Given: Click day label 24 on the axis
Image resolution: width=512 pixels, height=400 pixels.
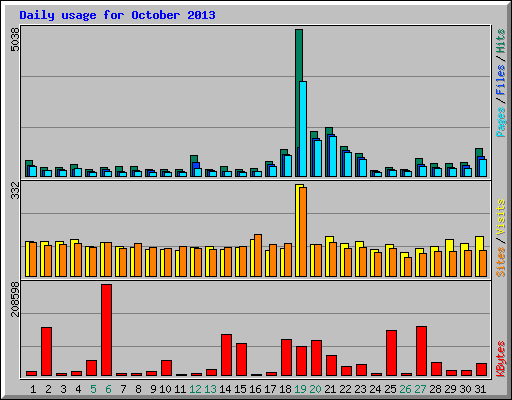Looking at the screenshot, I should point(375,389).
